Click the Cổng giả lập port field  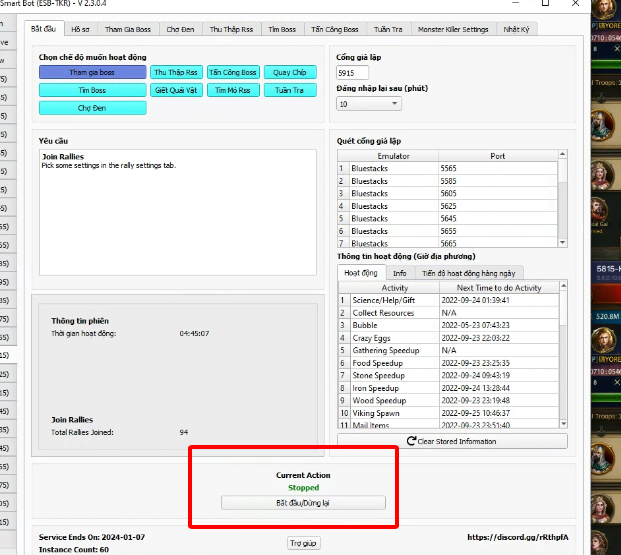point(353,73)
